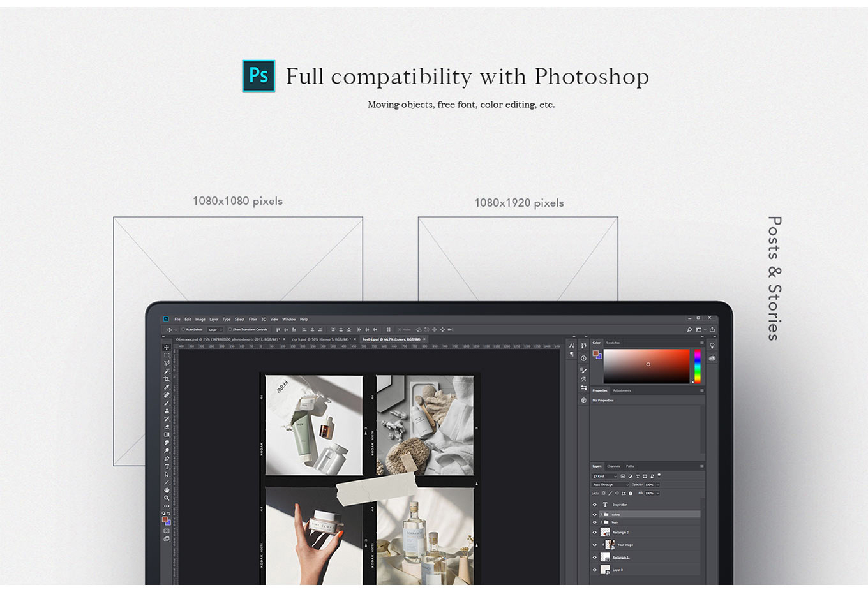868x592 pixels.
Task: Expand the logo layer group
Action: 601,522
